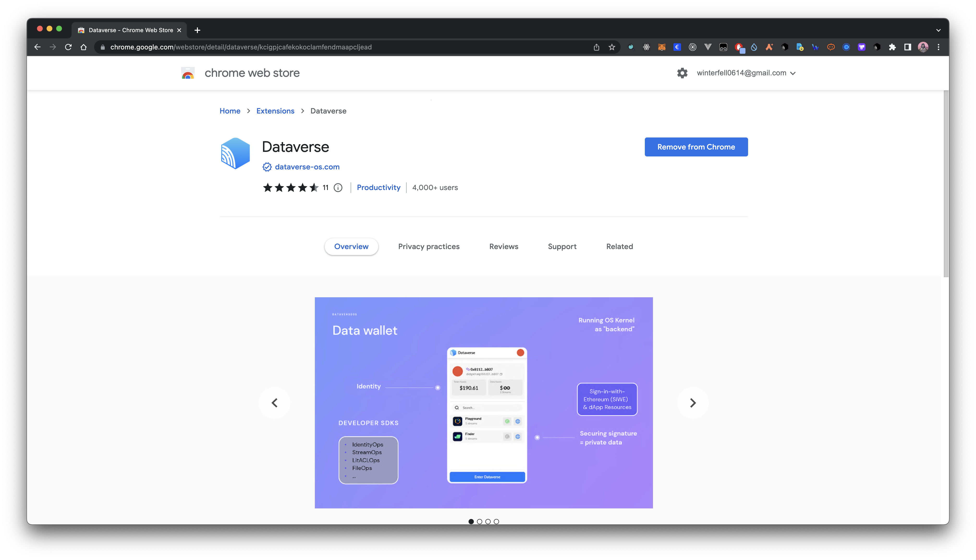The width and height of the screenshot is (976, 560).
Task: Select the second carousel dot indicator
Action: point(480,522)
